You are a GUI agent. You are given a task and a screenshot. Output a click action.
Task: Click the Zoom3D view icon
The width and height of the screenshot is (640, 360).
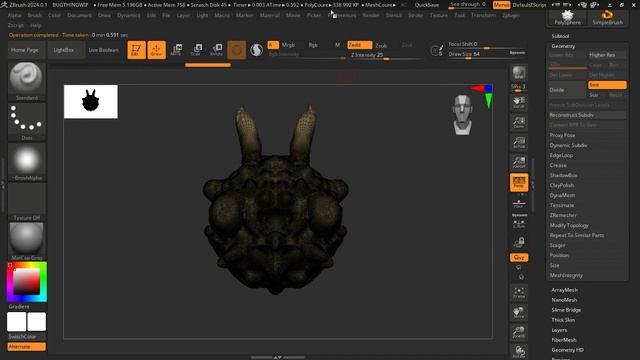click(519, 332)
